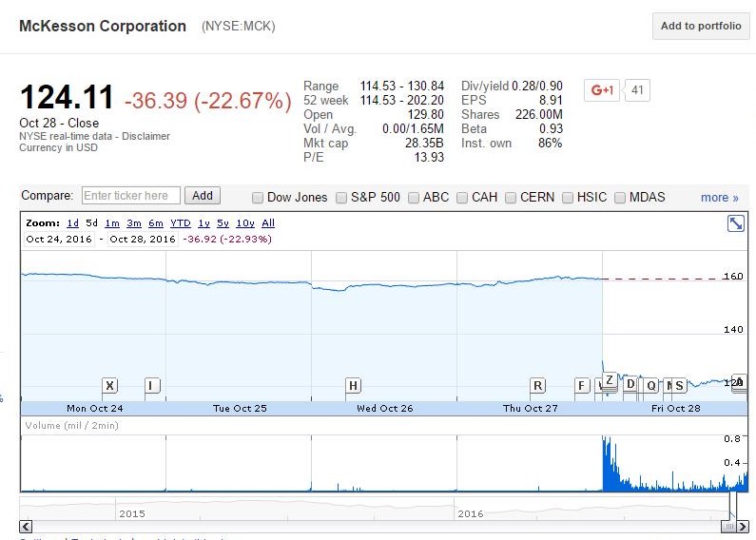Click the Wed Oct 26 date label
This screenshot has height=540, width=756.
pos(385,409)
